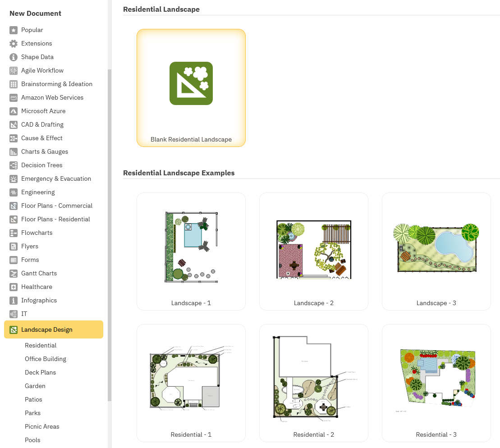The height and width of the screenshot is (448, 500).
Task: Select the Deck Plans subcategory
Action: tap(41, 373)
